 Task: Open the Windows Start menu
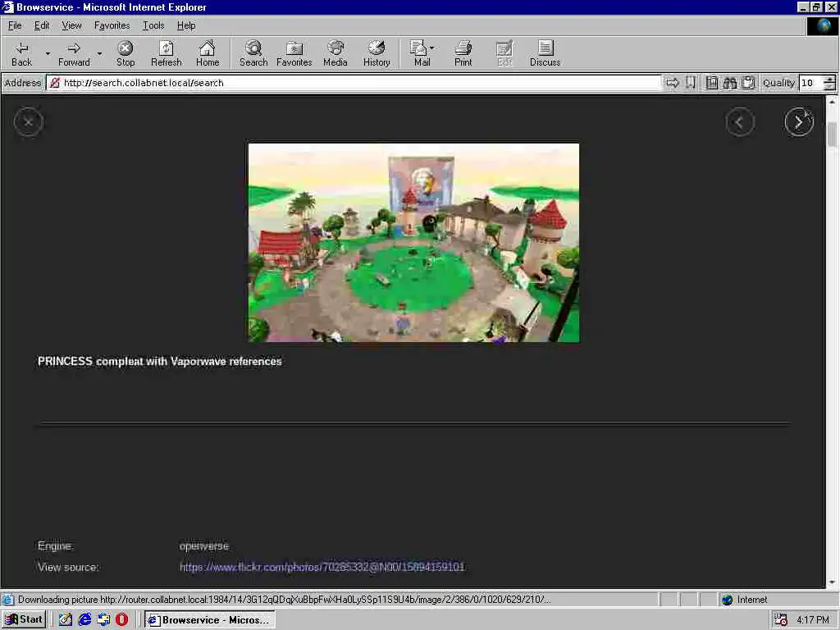24,619
